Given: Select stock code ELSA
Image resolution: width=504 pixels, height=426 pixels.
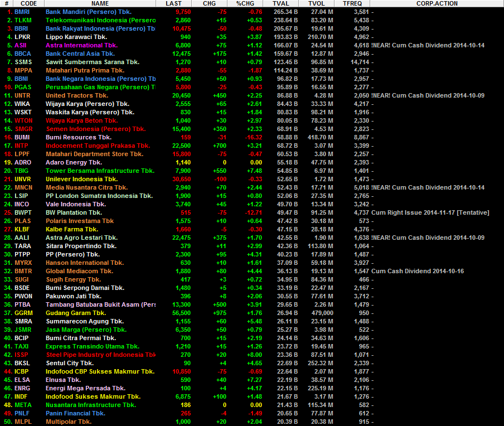Looking at the screenshot, I should click(22, 380).
